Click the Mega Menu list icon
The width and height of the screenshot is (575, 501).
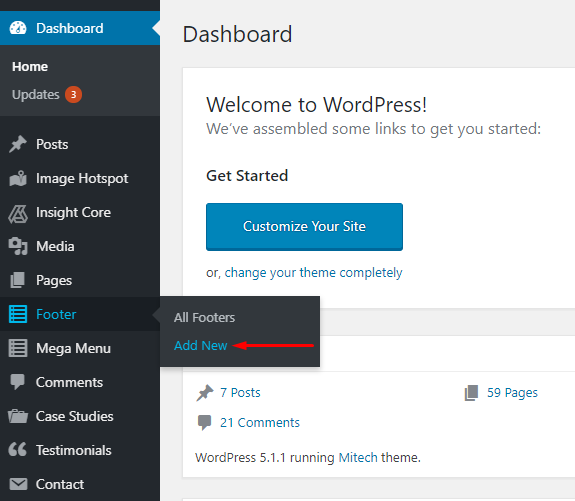pyautogui.click(x=18, y=348)
